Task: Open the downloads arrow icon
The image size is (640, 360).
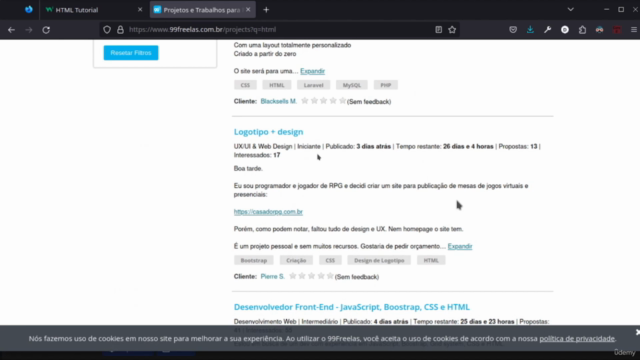Action: pyautogui.click(x=530, y=29)
